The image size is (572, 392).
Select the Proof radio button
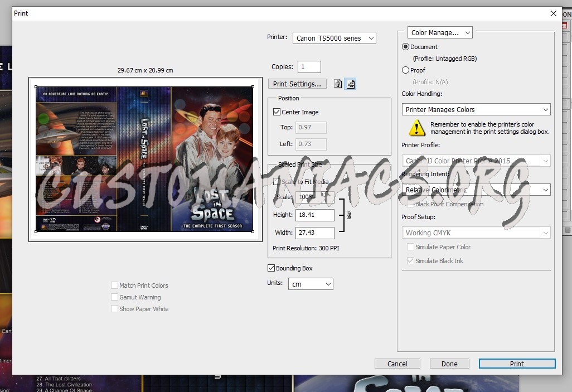click(405, 70)
